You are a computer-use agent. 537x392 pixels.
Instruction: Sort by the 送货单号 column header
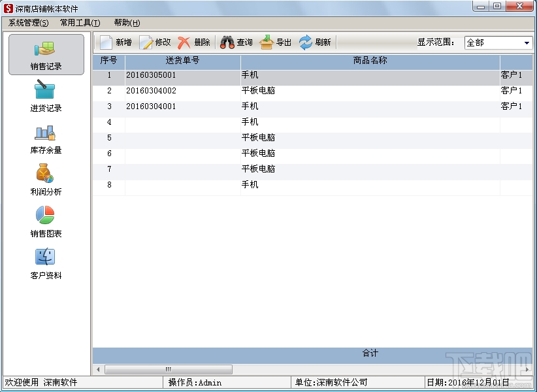(182, 61)
